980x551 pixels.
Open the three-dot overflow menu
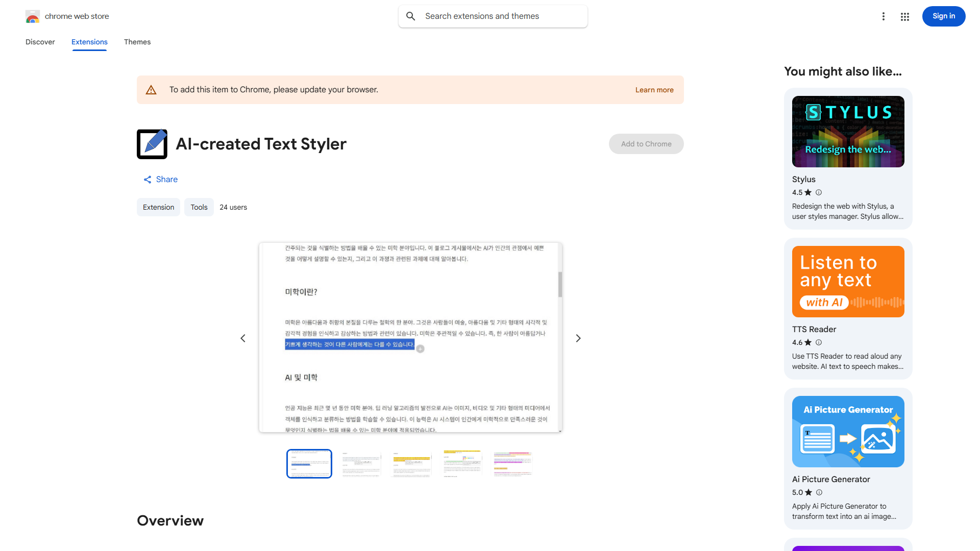click(x=884, y=16)
